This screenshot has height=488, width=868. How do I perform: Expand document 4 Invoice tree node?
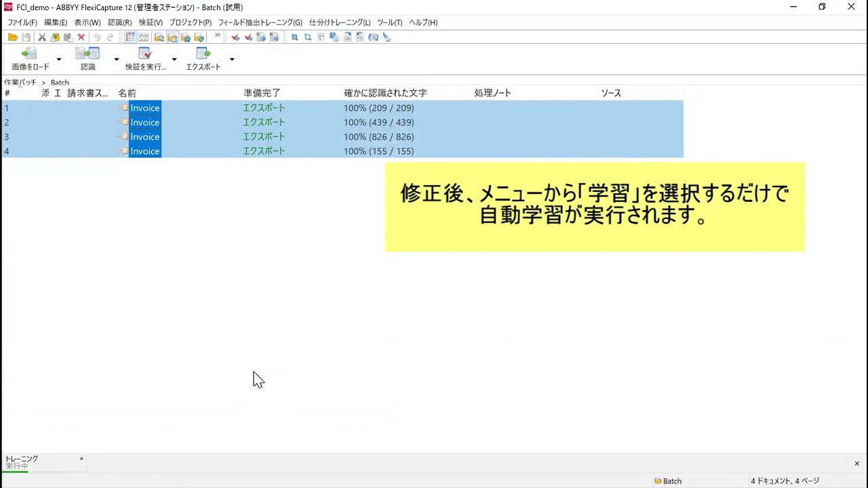(x=119, y=151)
